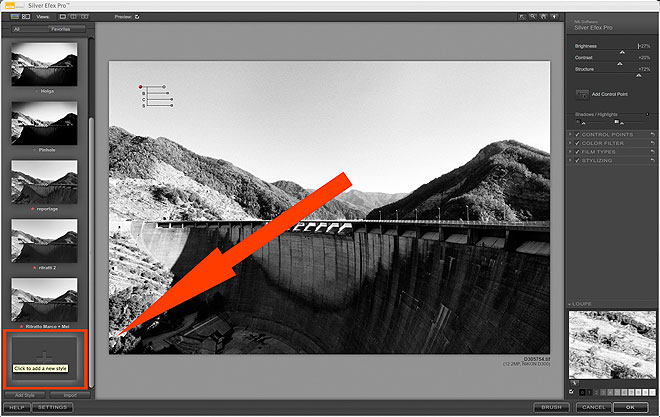
Task: Adjust the Highlights protection slider
Action: point(622,123)
